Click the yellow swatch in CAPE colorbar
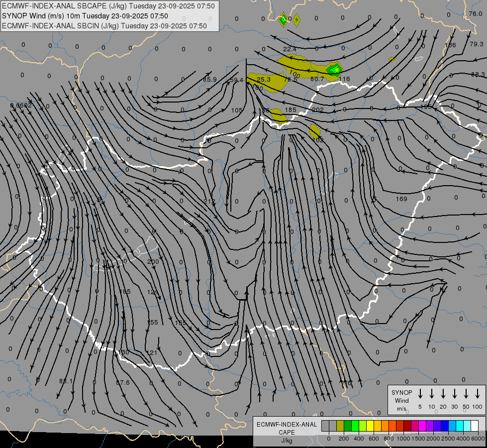 tap(371, 426)
